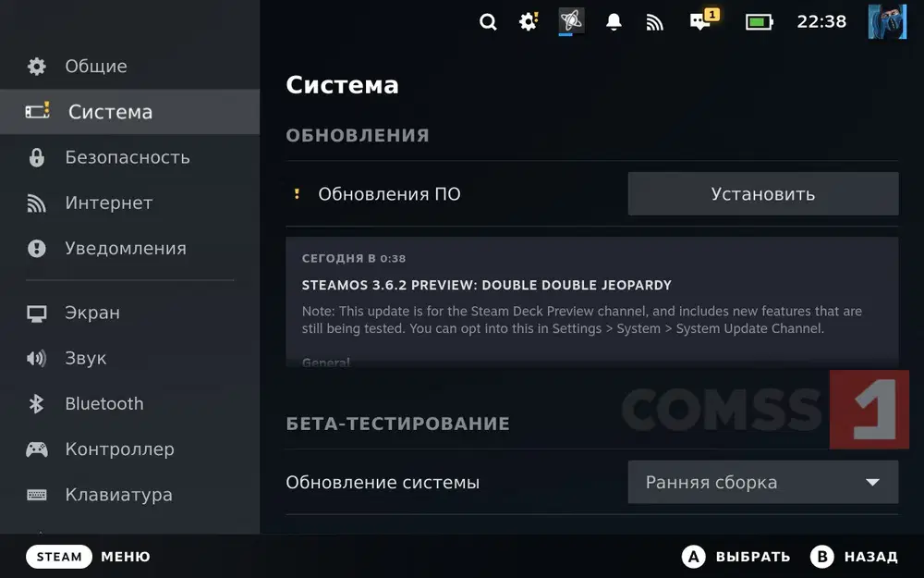Select the Интернет signal icon in sidebar
The width and height of the screenshot is (924, 578).
pyautogui.click(x=37, y=203)
